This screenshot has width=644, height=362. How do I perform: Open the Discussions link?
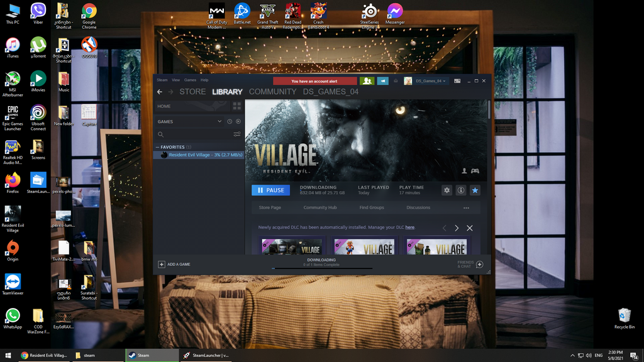point(418,207)
